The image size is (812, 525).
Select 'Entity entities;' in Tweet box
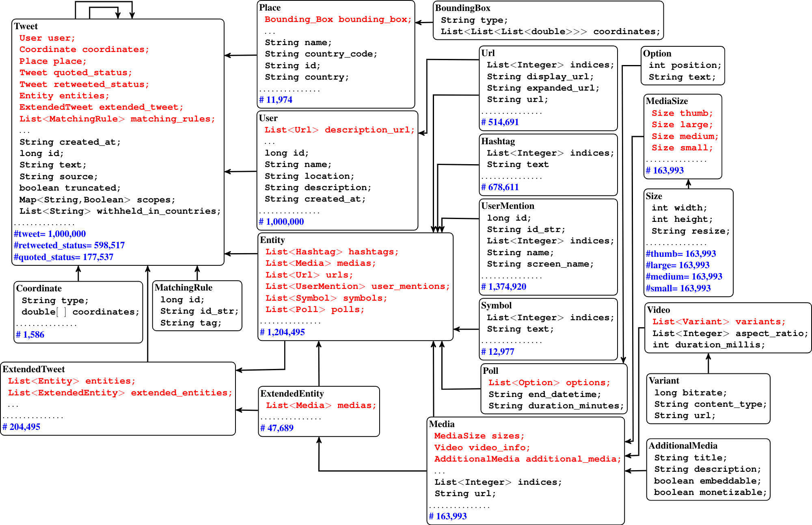point(64,96)
